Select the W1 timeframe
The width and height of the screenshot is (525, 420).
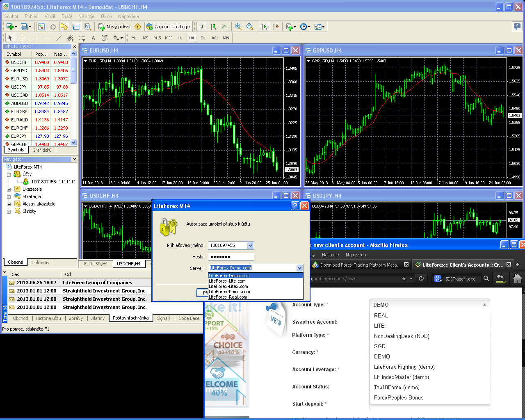point(215,38)
